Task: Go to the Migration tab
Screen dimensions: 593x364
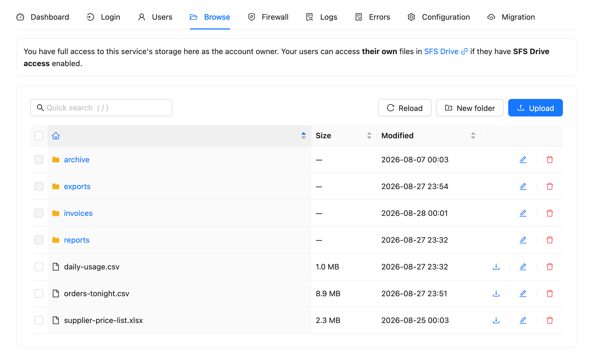Action: click(511, 17)
